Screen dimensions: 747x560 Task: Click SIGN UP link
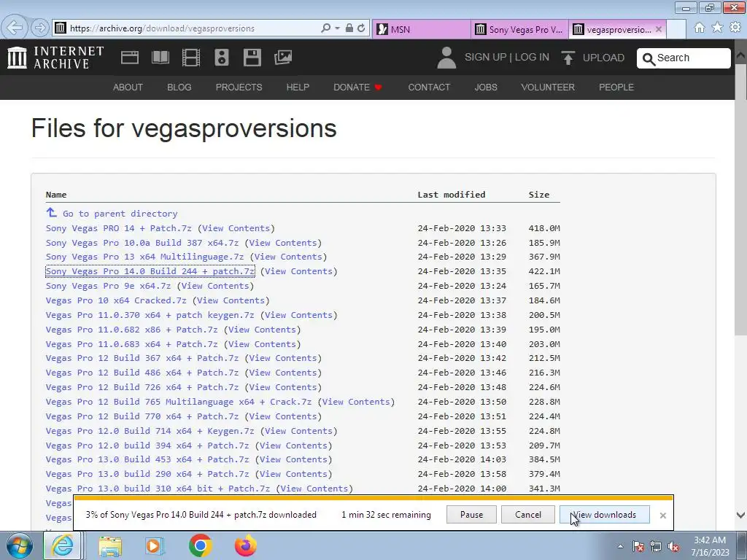[x=485, y=57]
